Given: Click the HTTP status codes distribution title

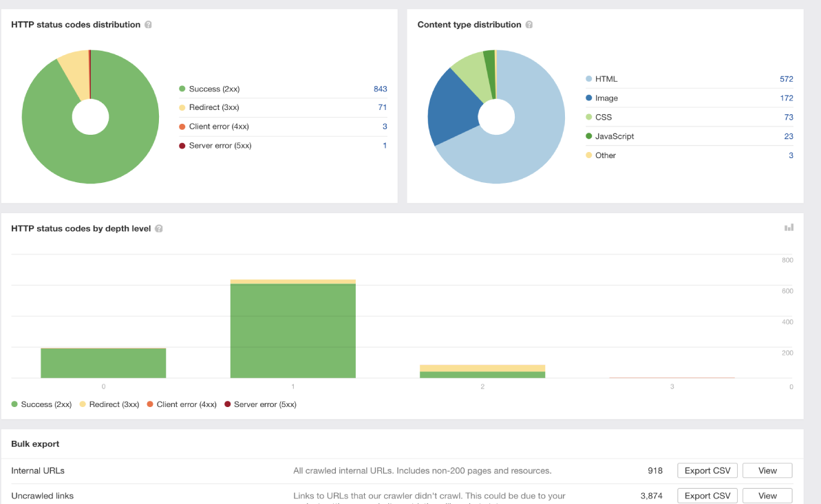Looking at the screenshot, I should click(76, 25).
